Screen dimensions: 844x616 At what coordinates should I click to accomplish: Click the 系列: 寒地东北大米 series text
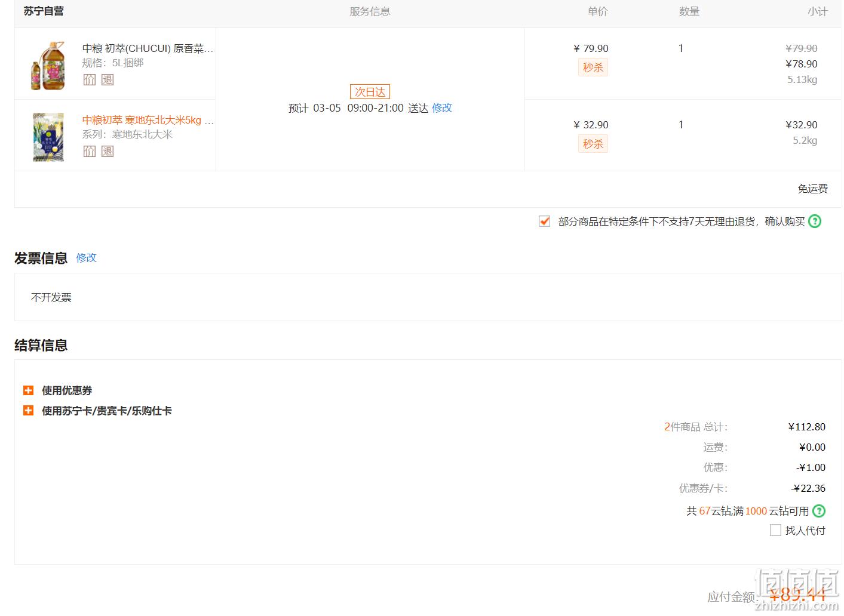click(x=127, y=134)
